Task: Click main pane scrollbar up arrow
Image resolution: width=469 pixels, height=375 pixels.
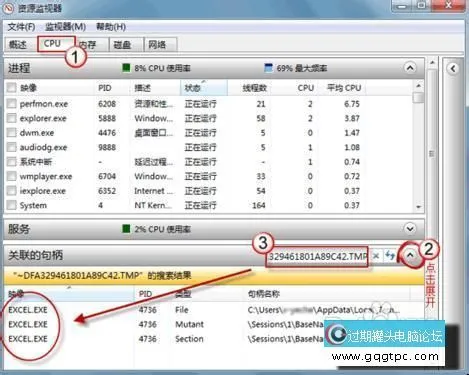Action: pos(432,62)
